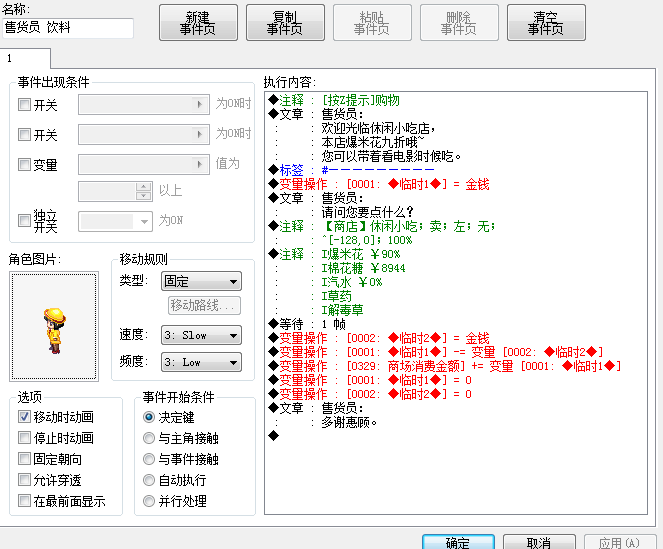Click the disabled 删除事件页 button
This screenshot has width=663, height=549.
coord(459,23)
